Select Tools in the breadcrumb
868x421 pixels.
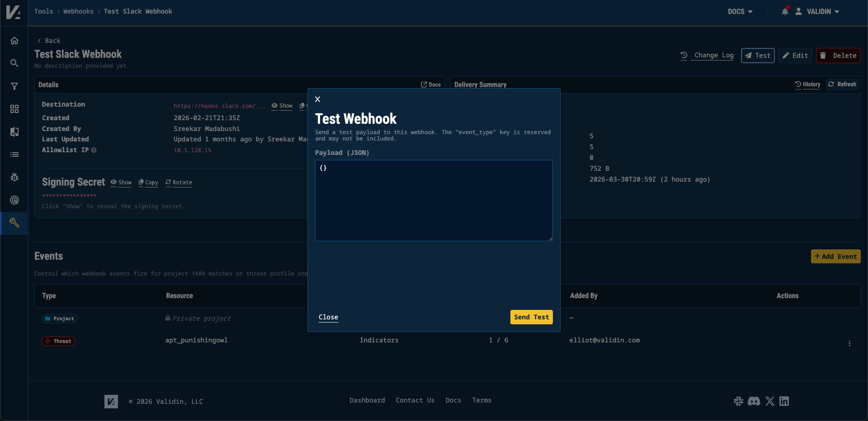point(43,11)
